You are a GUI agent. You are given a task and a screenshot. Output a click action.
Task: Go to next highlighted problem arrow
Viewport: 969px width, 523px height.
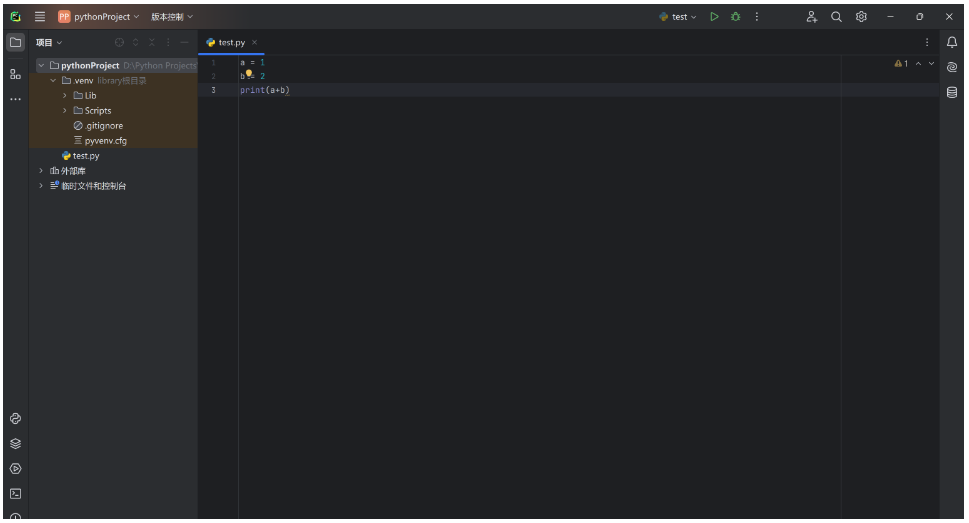(x=931, y=64)
